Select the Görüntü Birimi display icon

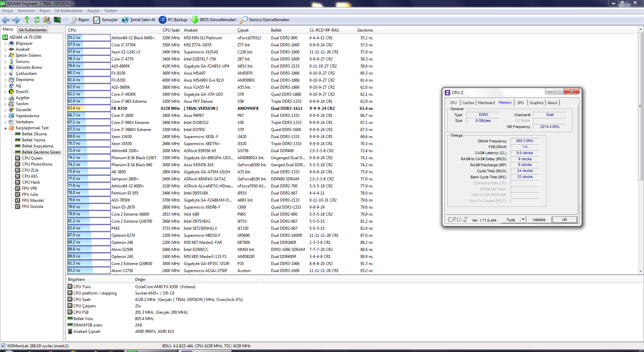[11, 68]
